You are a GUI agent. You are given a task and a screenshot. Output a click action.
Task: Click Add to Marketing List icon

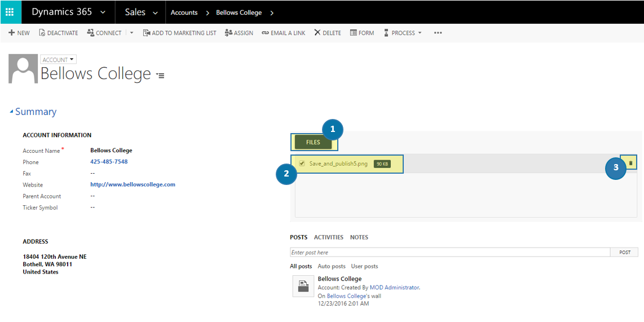146,33
